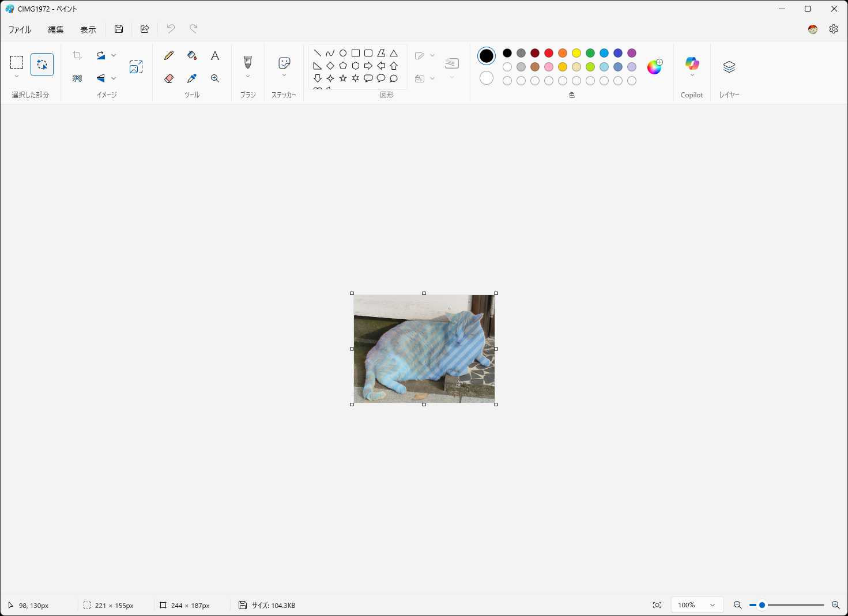Open the rotate options dropdown
This screenshot has width=848, height=616.
114,55
